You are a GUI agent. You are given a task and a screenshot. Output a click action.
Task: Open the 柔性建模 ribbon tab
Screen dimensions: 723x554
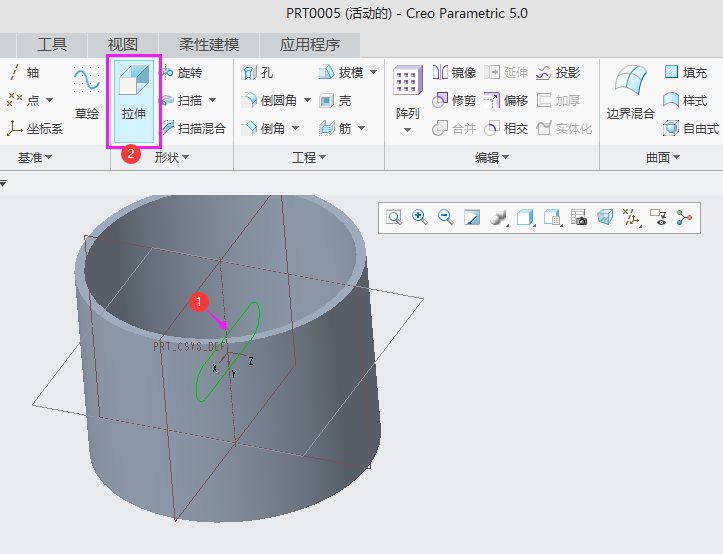coord(209,45)
